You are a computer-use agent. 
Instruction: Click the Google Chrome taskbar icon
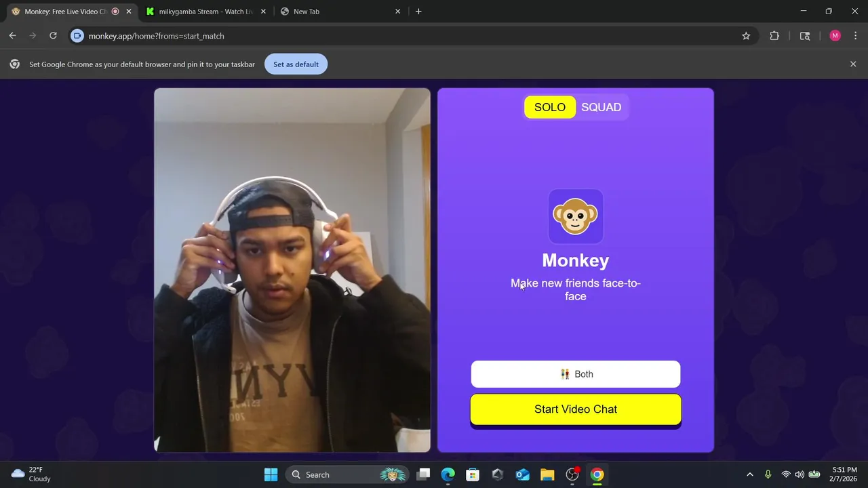coord(597,474)
